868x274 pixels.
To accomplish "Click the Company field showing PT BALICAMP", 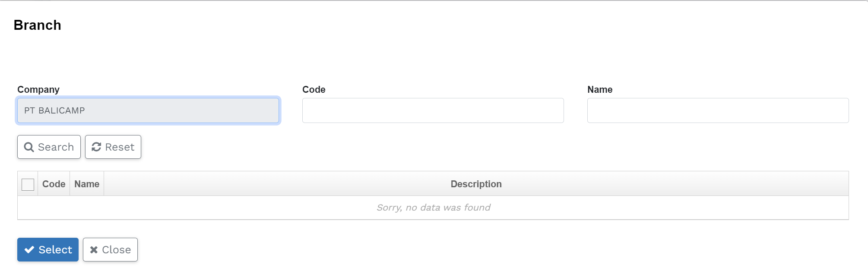I will (148, 110).
